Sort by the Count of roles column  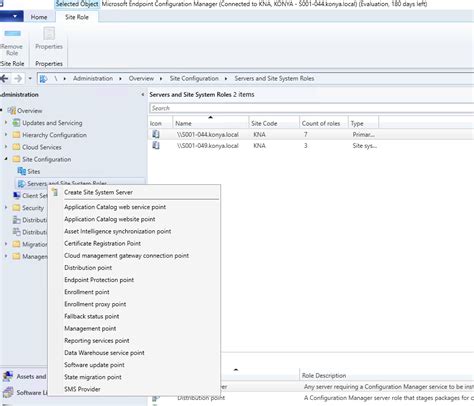pyautogui.click(x=324, y=123)
